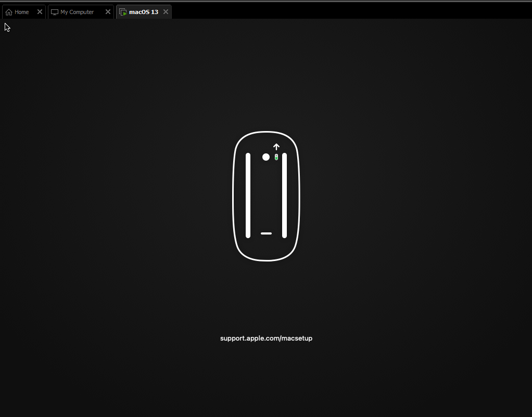Select the right button stripe of the mouse
Viewport: 532px width, 417px height.
pos(284,195)
